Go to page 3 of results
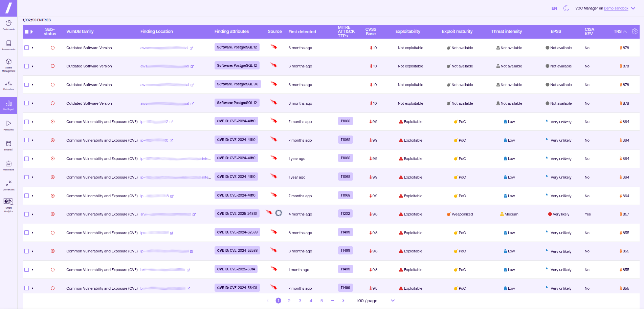The height and width of the screenshot is (309, 644). coord(300,301)
